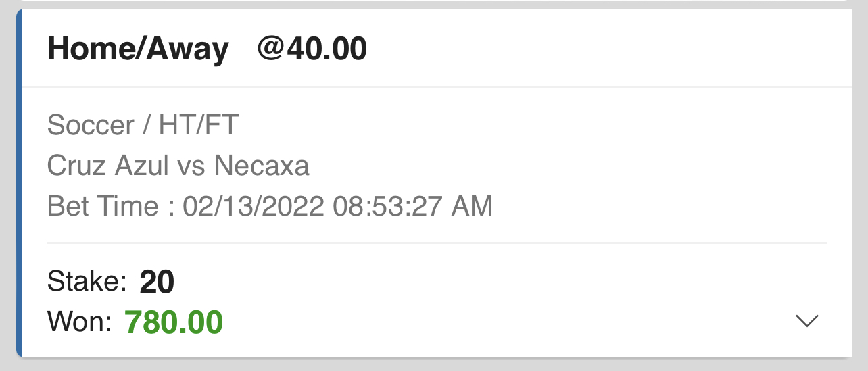This screenshot has width=868, height=371.
Task: Select the Won label
Action: pyautogui.click(x=80, y=322)
